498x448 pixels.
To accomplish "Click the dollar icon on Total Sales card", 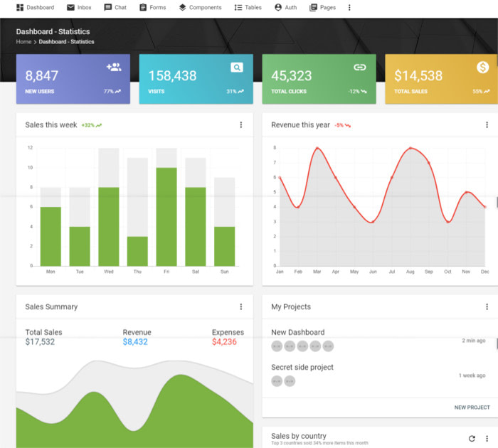I will tap(482, 68).
